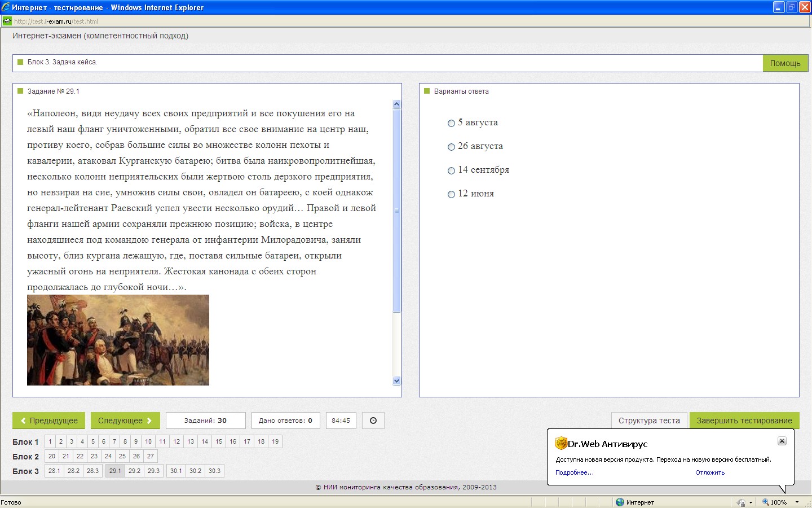This screenshot has width=812, height=508.
Task: Select the "12 июня" radio option
Action: pyautogui.click(x=451, y=194)
